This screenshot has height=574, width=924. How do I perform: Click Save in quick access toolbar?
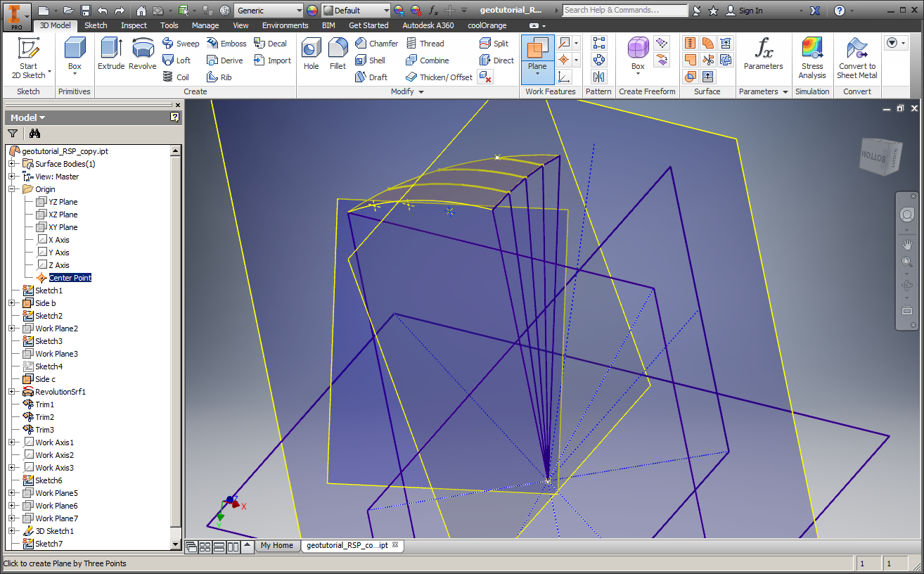(86, 11)
